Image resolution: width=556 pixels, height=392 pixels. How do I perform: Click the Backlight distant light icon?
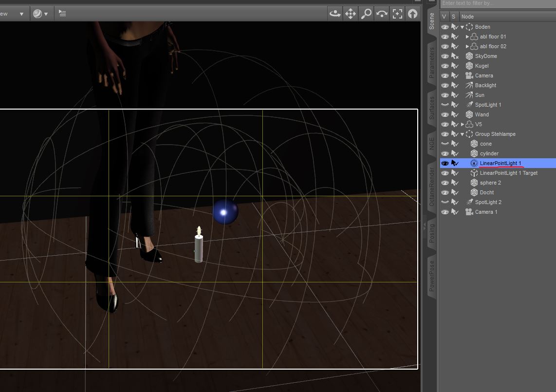tap(469, 86)
